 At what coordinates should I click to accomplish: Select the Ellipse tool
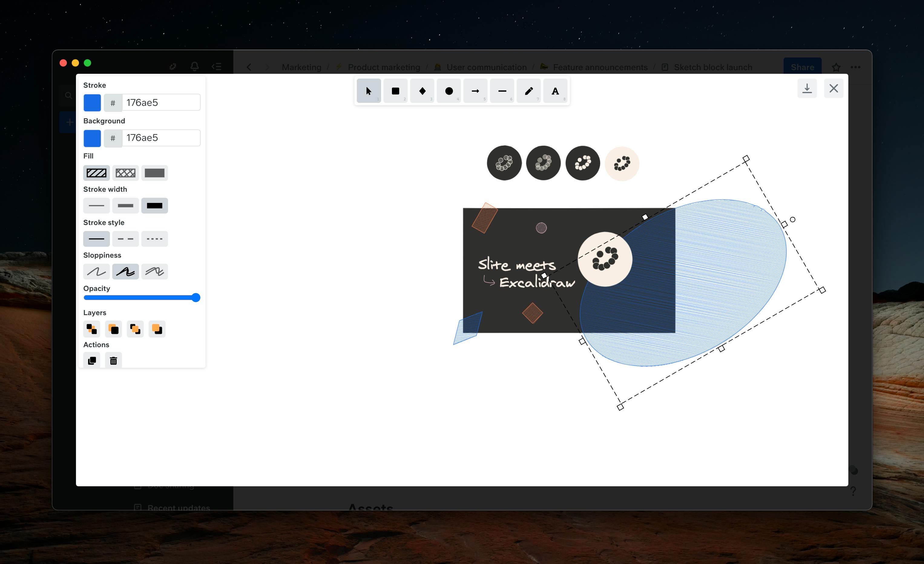click(449, 91)
